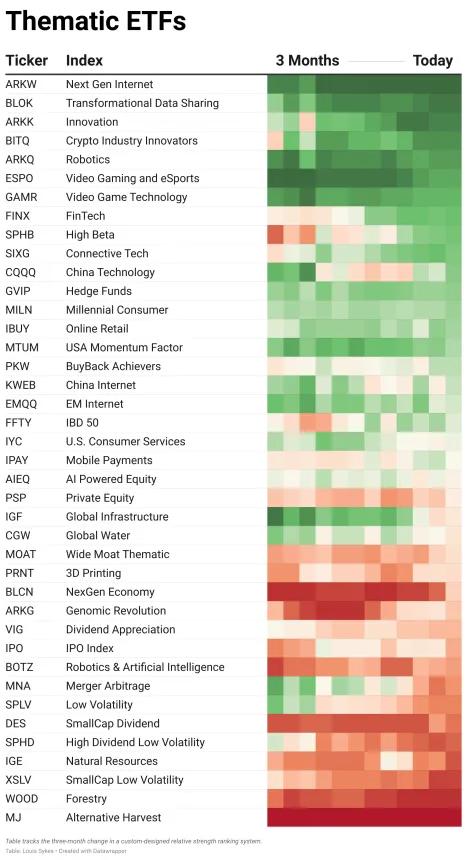Click the ARKW ticker row
This screenshot has width=467, height=860.
pyautogui.click(x=233, y=84)
